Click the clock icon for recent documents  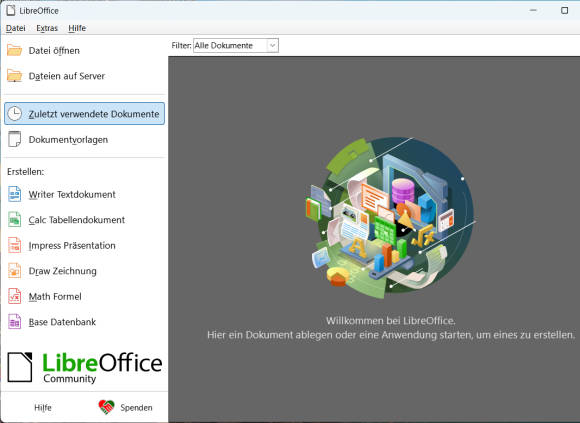(14, 114)
